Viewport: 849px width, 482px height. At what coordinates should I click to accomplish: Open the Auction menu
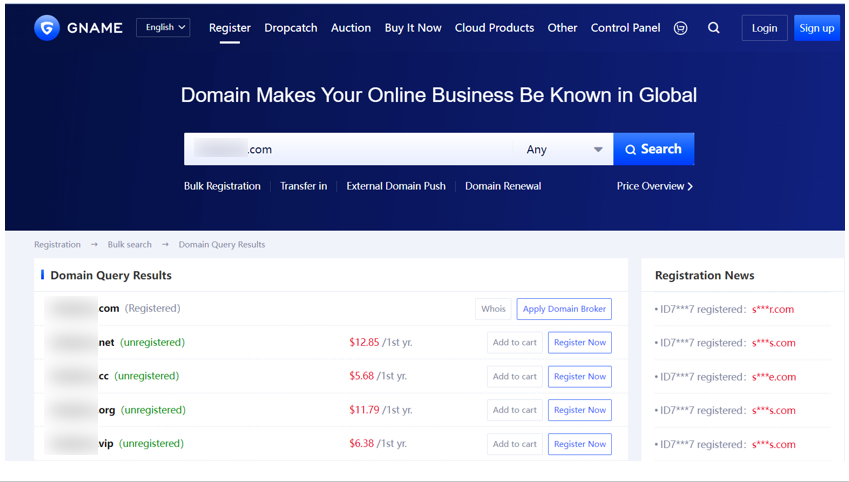coord(351,28)
